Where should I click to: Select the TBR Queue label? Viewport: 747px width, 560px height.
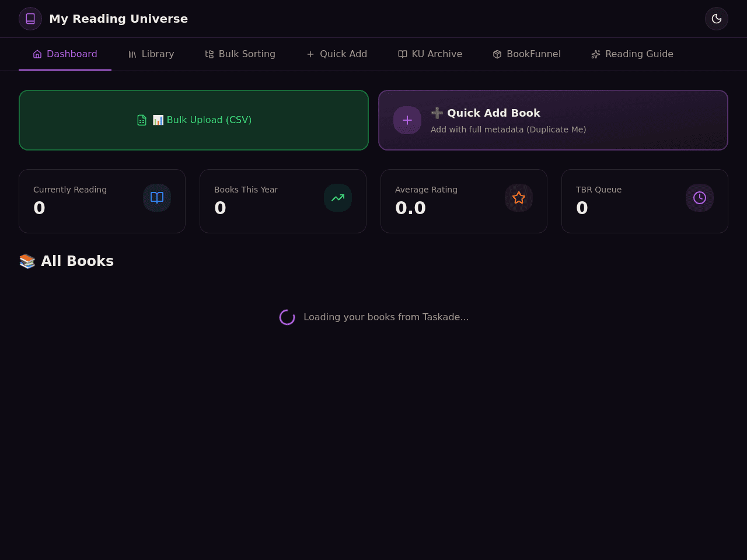(x=599, y=190)
